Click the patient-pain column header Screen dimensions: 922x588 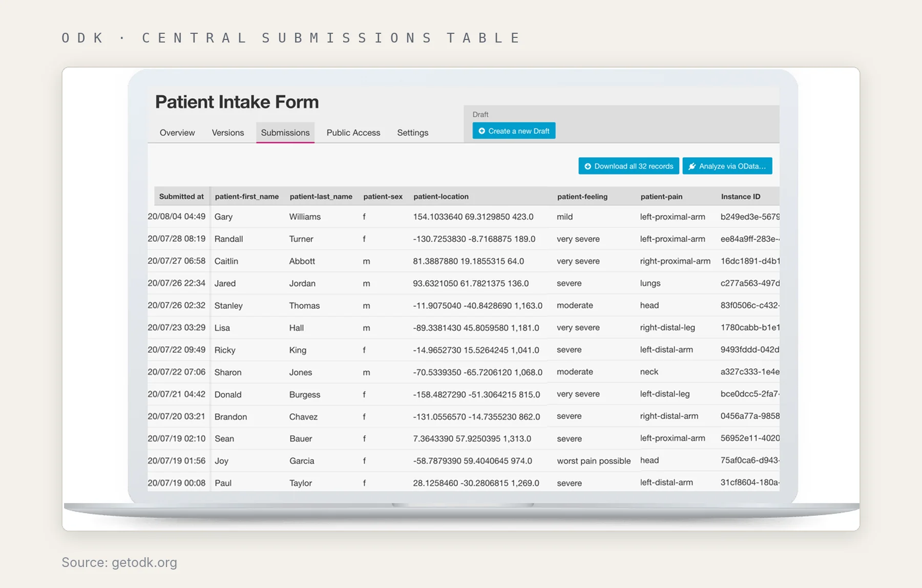[661, 197]
